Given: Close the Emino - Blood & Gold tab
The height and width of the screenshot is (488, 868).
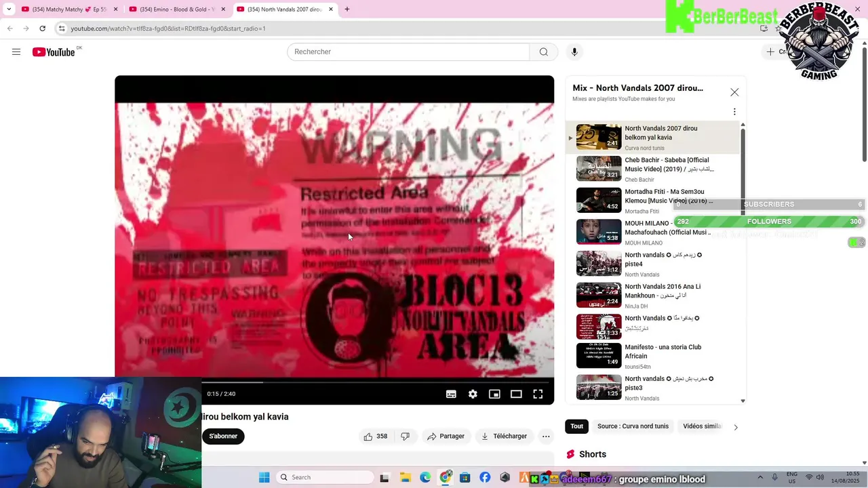Looking at the screenshot, I should 223,9.
